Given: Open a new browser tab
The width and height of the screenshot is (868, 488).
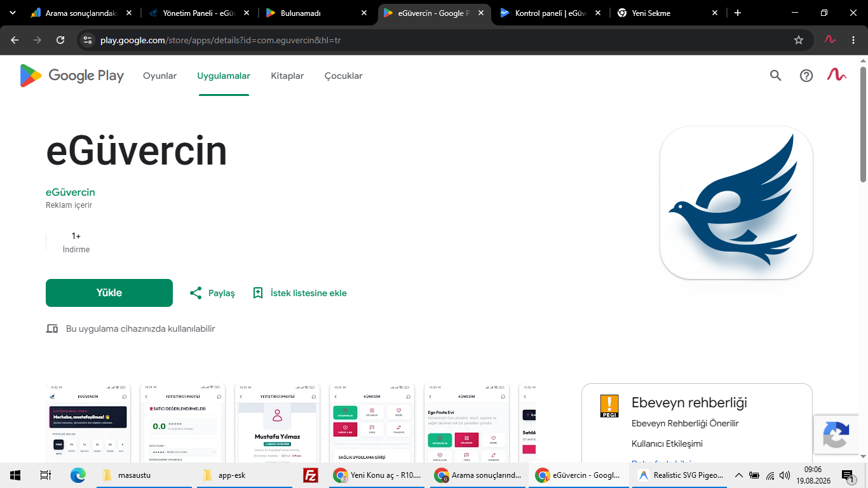Looking at the screenshot, I should point(738,13).
